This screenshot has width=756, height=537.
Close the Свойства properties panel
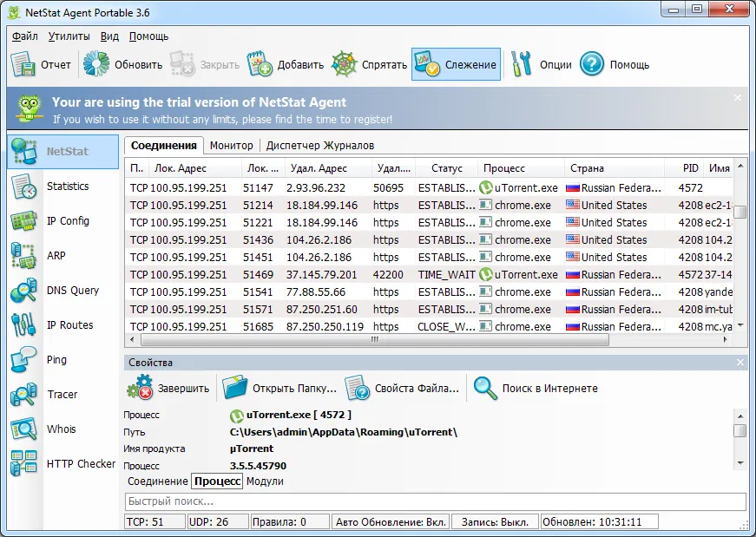coord(740,363)
